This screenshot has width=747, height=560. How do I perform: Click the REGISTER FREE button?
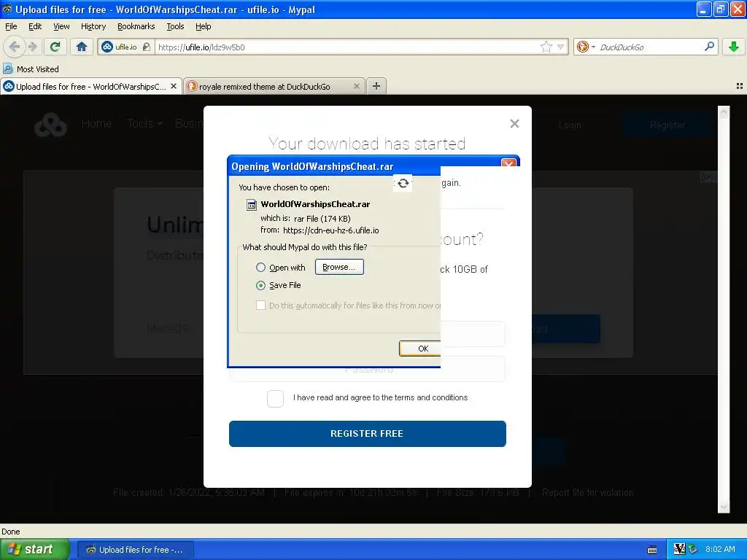click(x=368, y=434)
